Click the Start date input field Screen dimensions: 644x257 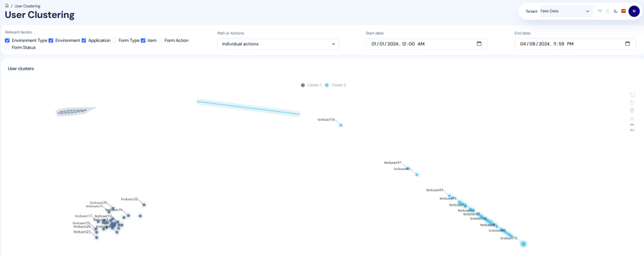point(426,44)
